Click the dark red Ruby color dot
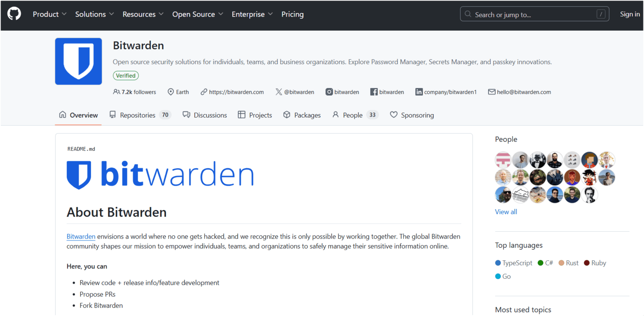The width and height of the screenshot is (644, 316). [586, 263]
